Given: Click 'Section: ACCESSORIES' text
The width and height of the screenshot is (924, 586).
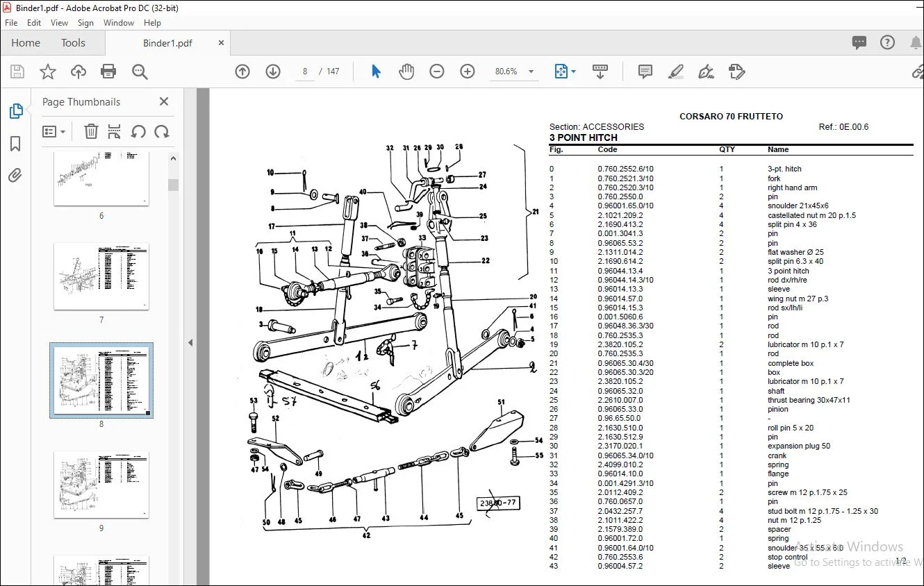Looking at the screenshot, I should coord(597,127).
